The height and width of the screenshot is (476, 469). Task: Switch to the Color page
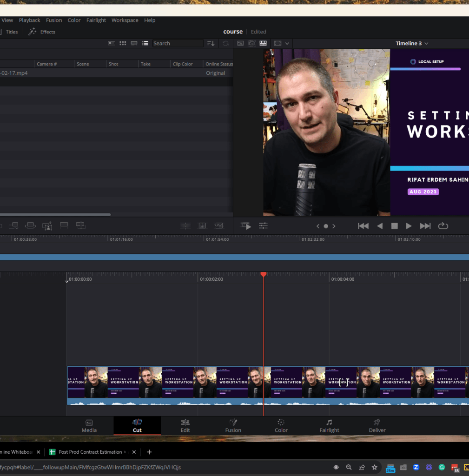281,426
